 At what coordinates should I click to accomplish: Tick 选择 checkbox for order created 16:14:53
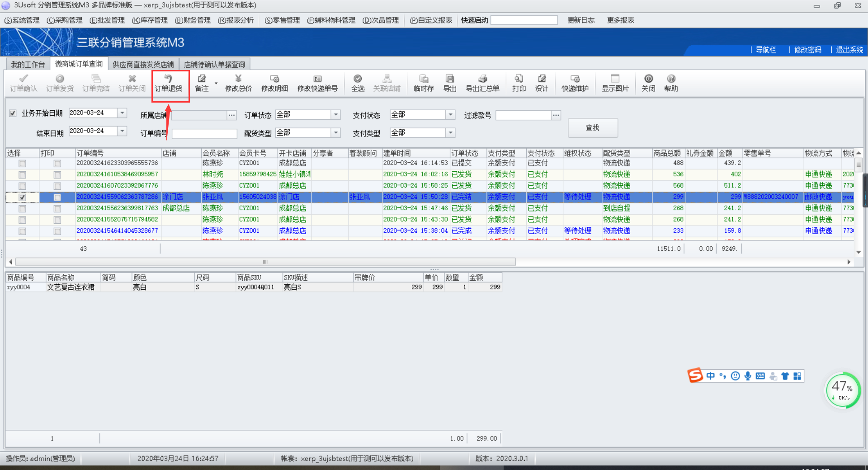22,163
